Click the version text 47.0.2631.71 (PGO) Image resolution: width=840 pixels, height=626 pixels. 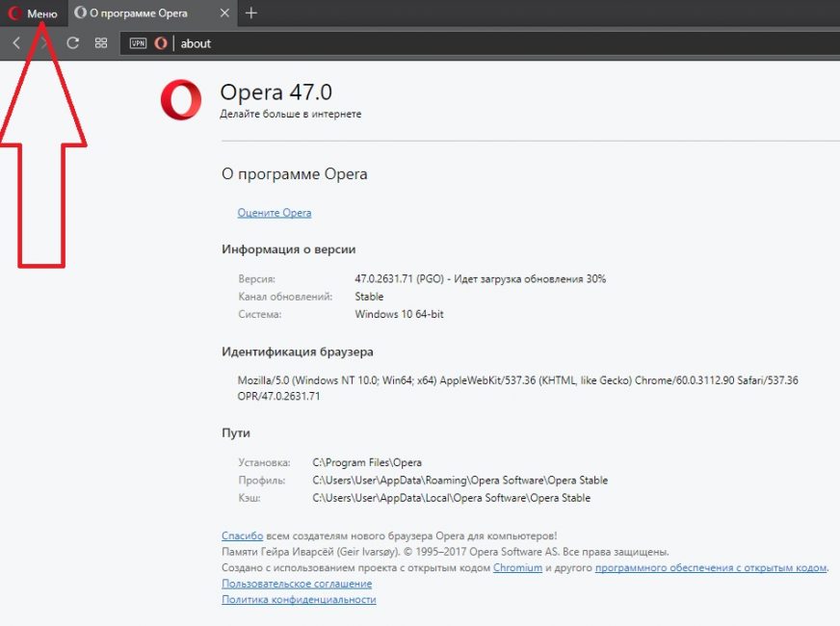point(400,279)
